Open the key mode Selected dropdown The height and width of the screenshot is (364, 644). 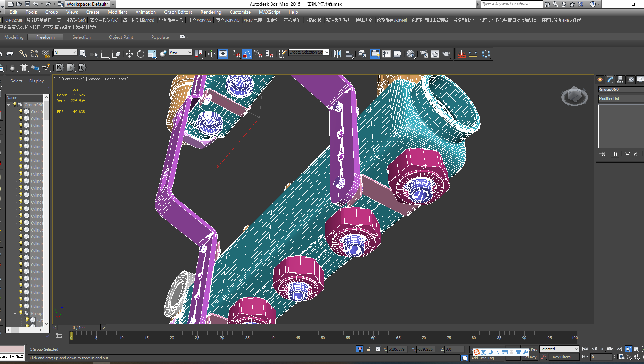[x=559, y=349]
